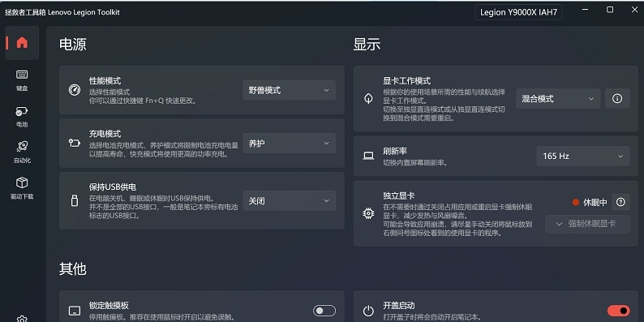
Task: Click the red 休眠中 status indicator
Action: point(575,202)
